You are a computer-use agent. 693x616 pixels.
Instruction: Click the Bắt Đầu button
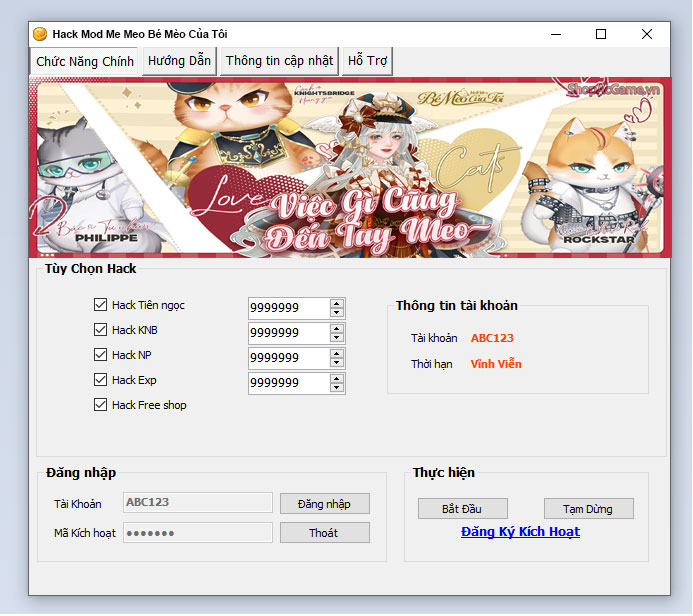point(463,509)
